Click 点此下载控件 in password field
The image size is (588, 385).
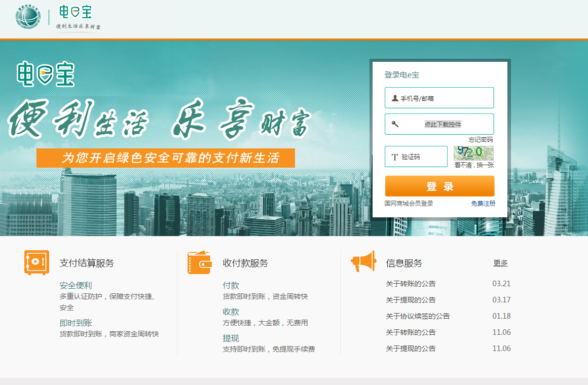443,124
